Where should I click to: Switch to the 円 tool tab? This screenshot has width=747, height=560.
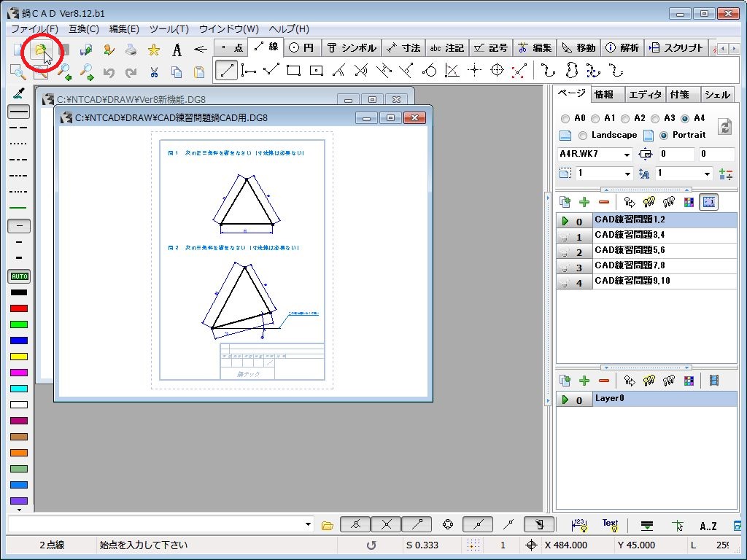pyautogui.click(x=302, y=47)
